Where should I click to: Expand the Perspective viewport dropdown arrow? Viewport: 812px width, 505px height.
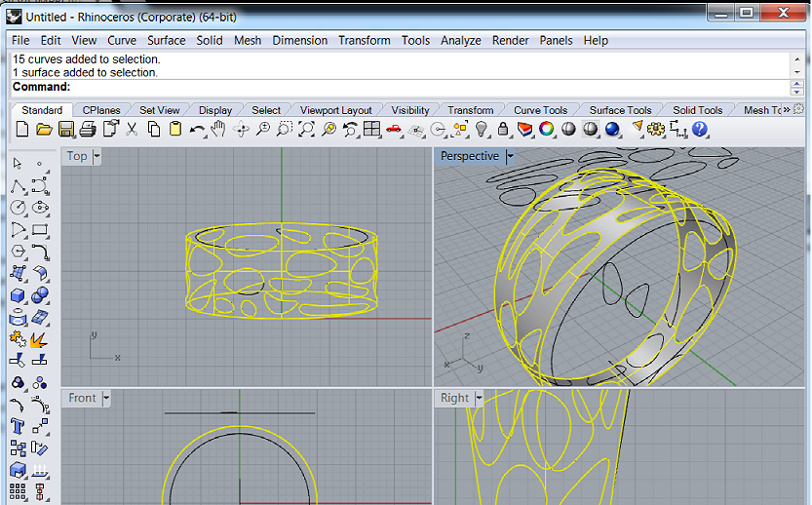point(510,156)
